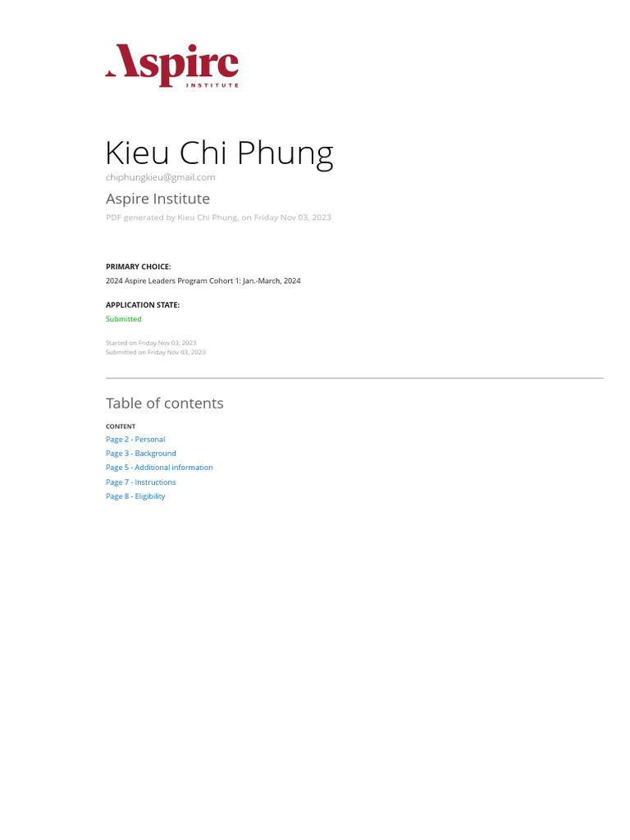The width and height of the screenshot is (630, 840).
Task: Click the Kieu Chi Phung name heading
Action: pyautogui.click(x=219, y=153)
